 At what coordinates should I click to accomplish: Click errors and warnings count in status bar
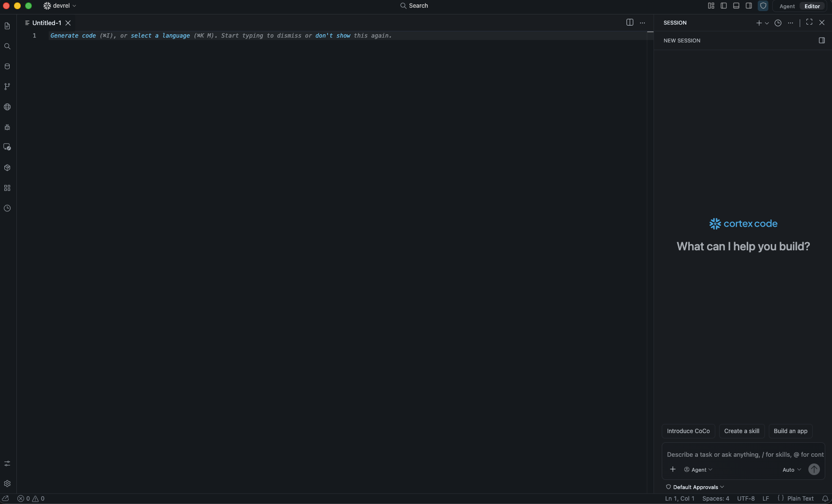pos(31,499)
